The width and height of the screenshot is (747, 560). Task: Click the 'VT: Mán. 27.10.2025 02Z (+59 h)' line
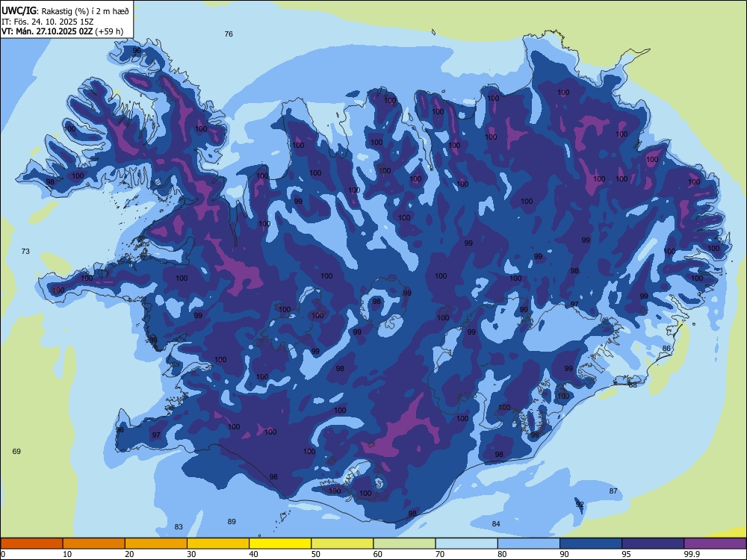click(63, 31)
